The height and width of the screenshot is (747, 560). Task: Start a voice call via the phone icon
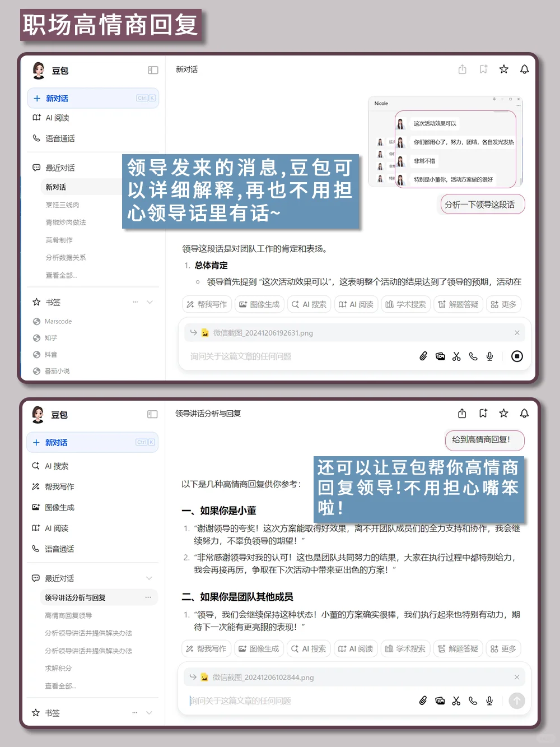[x=473, y=356]
